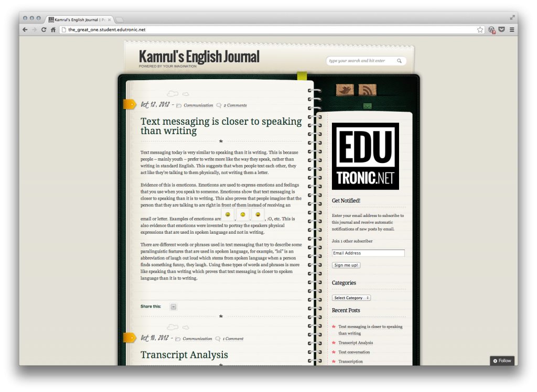Image resolution: width=537 pixels, height=392 pixels.
Task: Open the 1 Comment link
Action: point(233,339)
